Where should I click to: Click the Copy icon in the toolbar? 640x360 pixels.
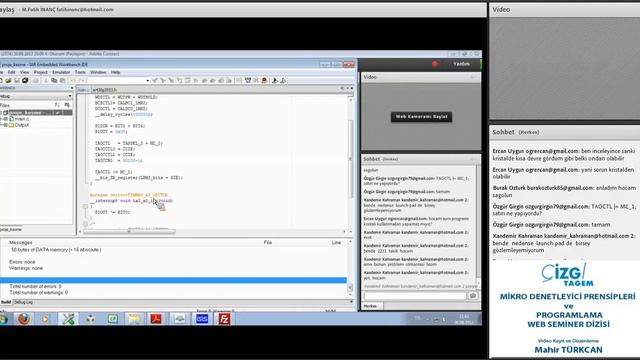(x=54, y=81)
